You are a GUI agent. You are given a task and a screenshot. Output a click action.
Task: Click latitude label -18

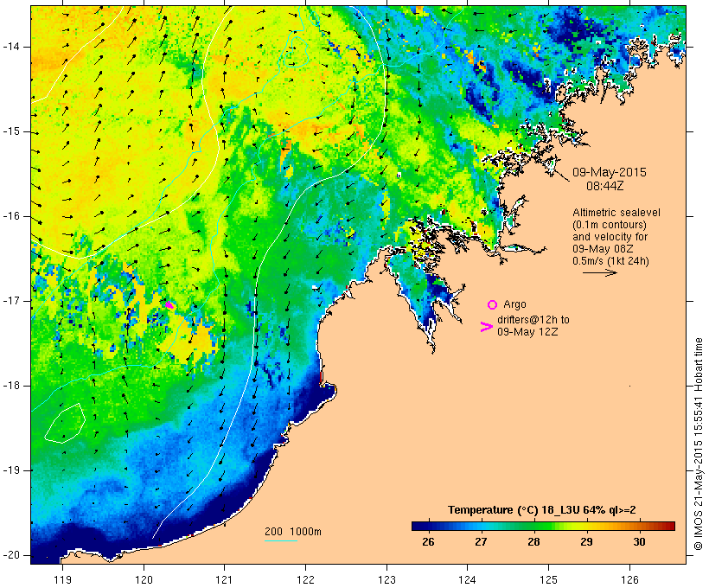point(11,386)
